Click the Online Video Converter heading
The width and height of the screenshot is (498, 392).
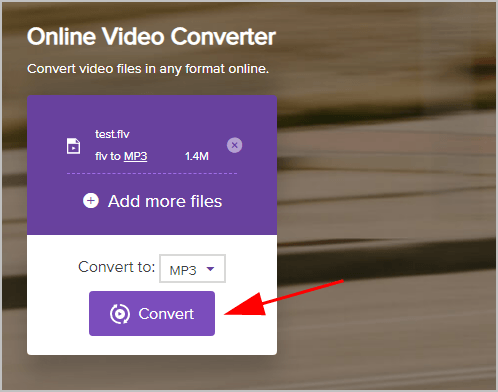pyautogui.click(x=151, y=36)
